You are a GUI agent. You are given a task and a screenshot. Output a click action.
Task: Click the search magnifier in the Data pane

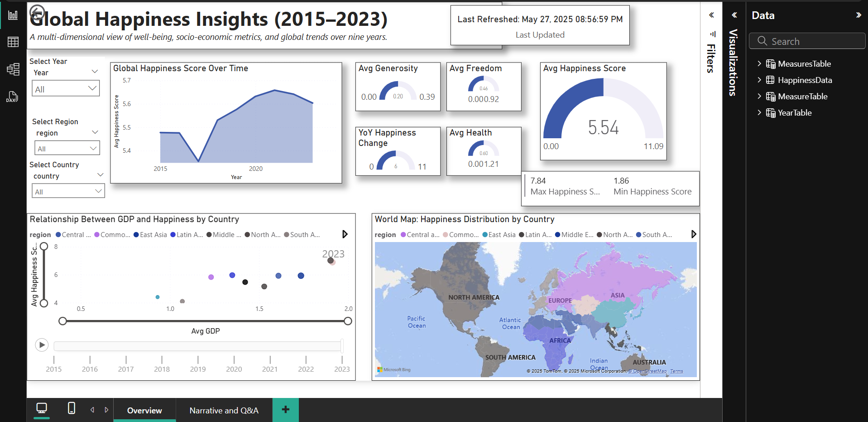click(762, 41)
